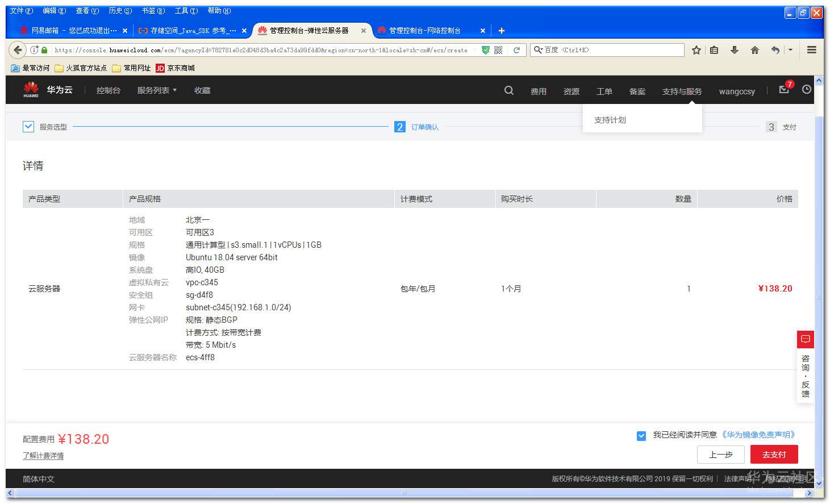Open the 编辑 menu
The image size is (830, 504).
[55, 11]
